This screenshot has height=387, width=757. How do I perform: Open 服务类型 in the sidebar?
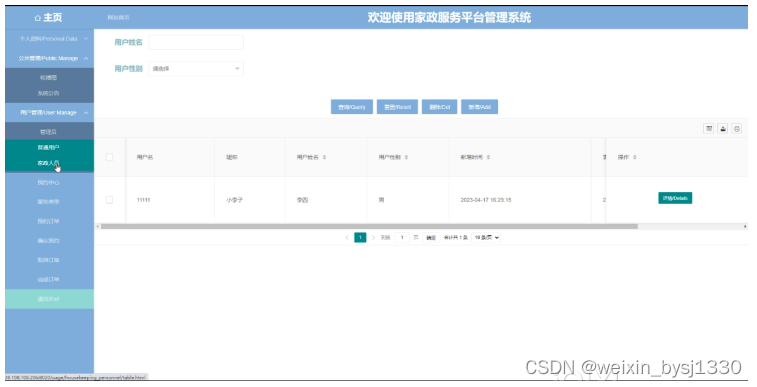pos(49,202)
